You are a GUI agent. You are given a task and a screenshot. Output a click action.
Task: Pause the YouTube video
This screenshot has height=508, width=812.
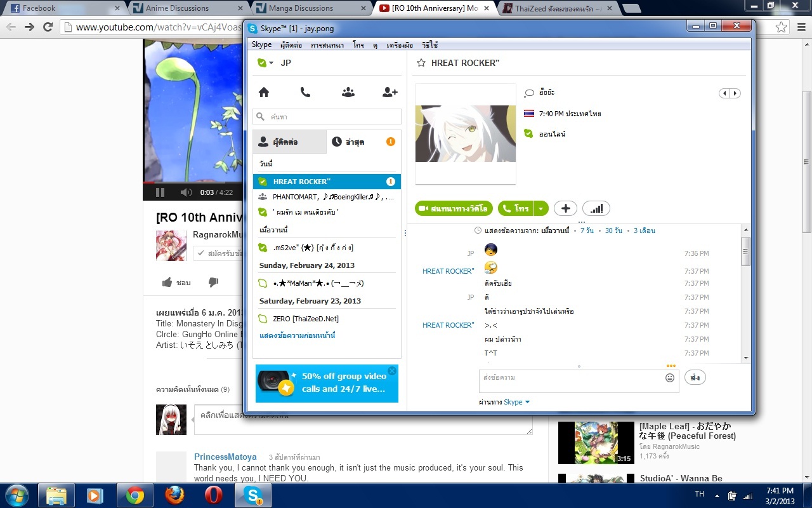coord(160,192)
